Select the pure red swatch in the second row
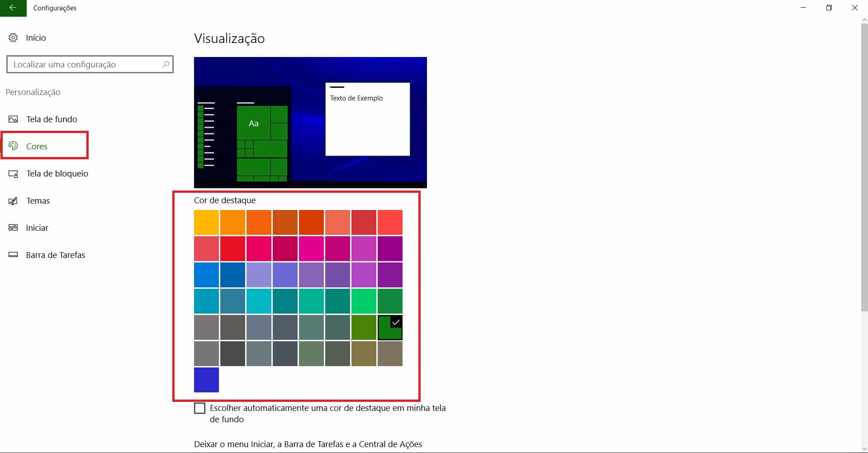The height and width of the screenshot is (453, 868). (232, 248)
